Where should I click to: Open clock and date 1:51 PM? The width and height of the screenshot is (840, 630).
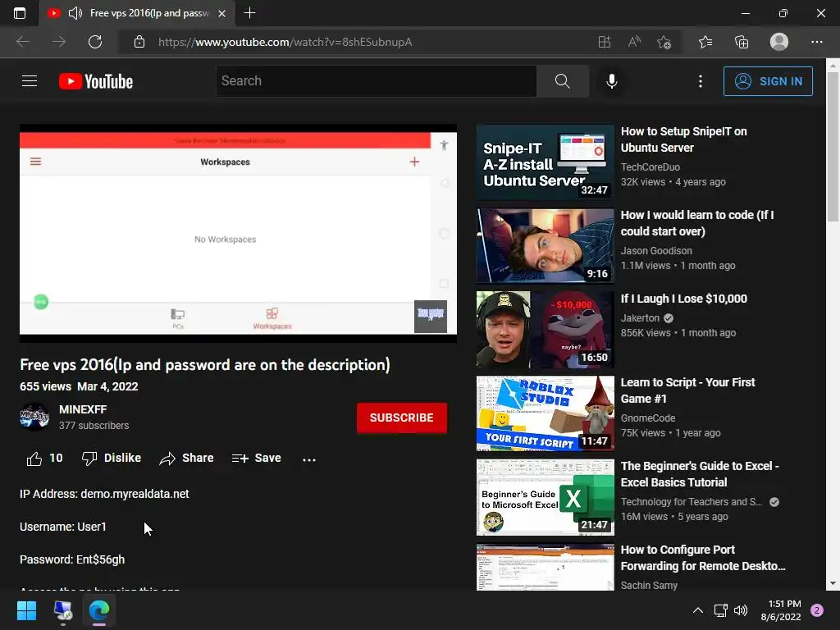coord(781,610)
